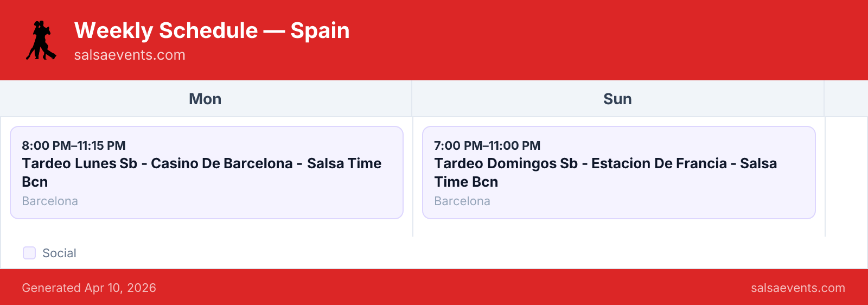Click the empty space below the Sunday event
Screen dimensions: 868x305
(x=619, y=228)
